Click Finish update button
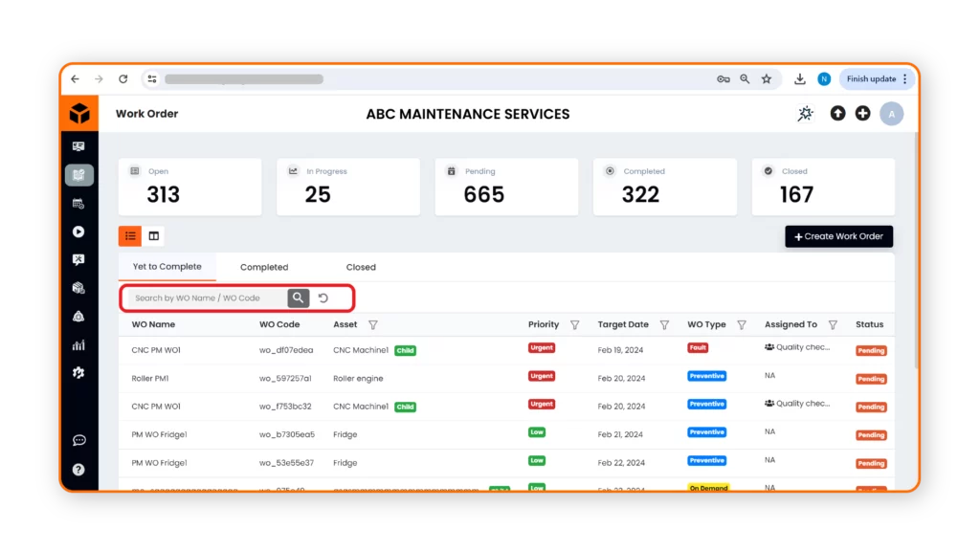Screen dimensions: 980x551 click(x=871, y=78)
